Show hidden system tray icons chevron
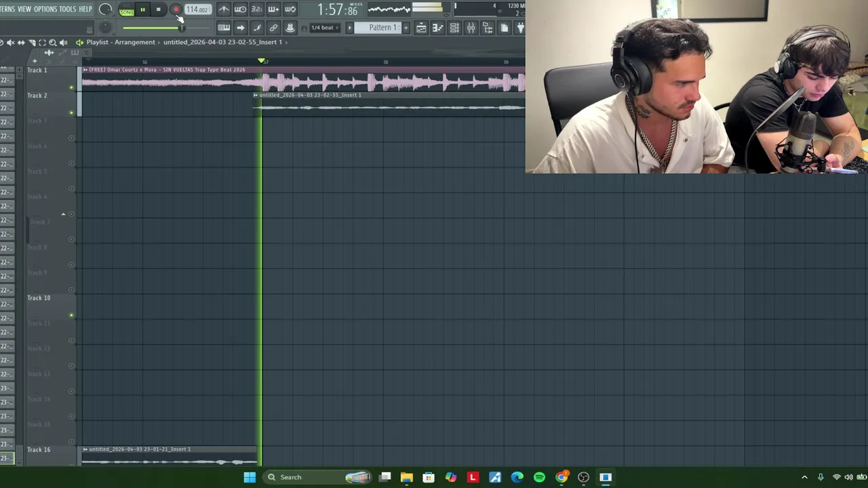 (x=804, y=477)
